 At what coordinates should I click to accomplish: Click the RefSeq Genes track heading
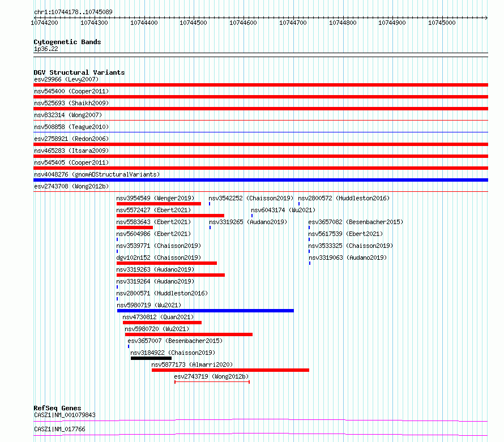pyautogui.click(x=57, y=408)
